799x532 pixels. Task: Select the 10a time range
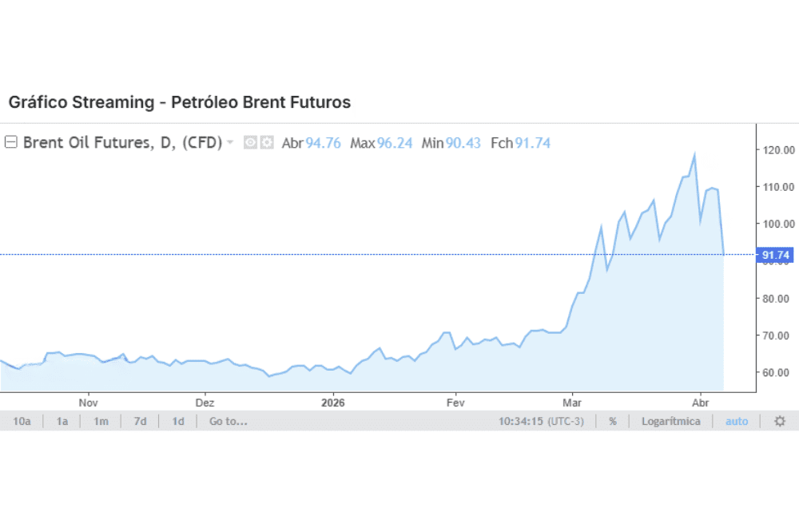(x=22, y=421)
